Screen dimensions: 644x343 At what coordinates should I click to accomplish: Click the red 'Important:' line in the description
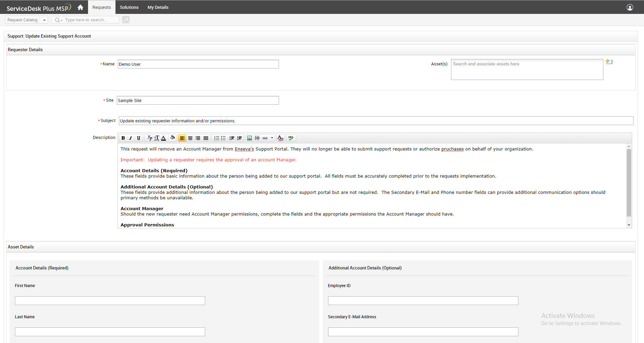point(208,160)
